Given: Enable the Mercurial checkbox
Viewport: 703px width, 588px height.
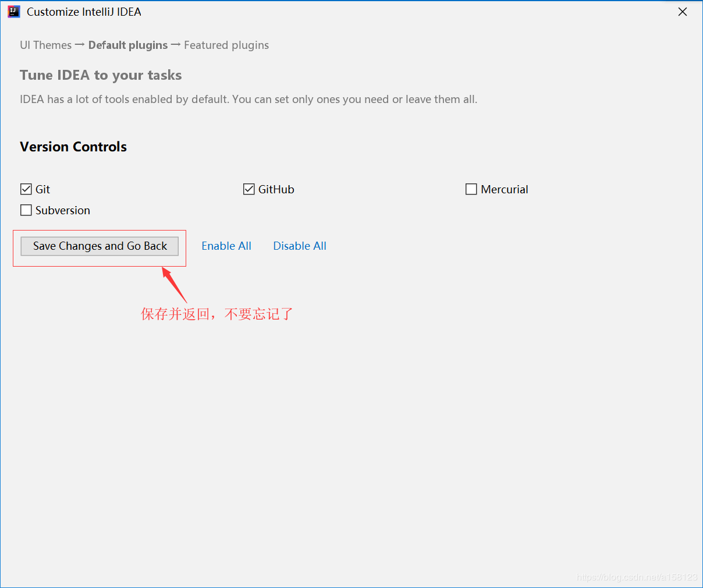Looking at the screenshot, I should [x=471, y=189].
